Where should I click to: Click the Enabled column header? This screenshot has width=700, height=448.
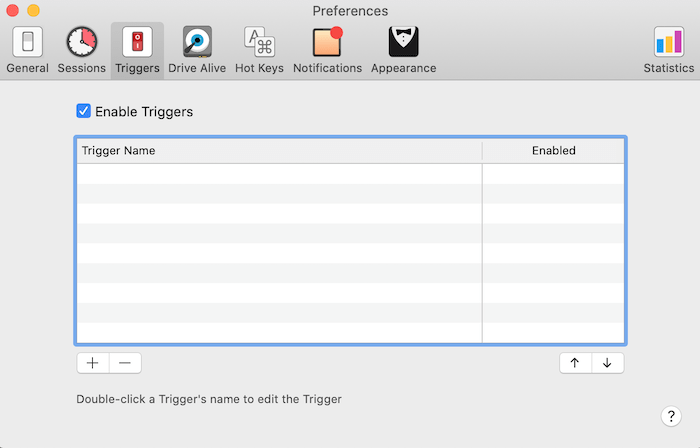click(554, 151)
